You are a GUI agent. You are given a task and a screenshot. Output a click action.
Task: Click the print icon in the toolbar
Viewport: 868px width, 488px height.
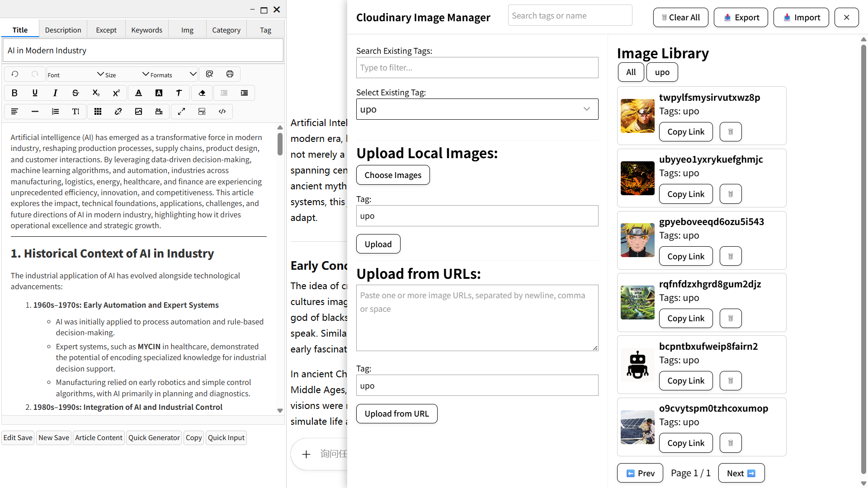[230, 74]
